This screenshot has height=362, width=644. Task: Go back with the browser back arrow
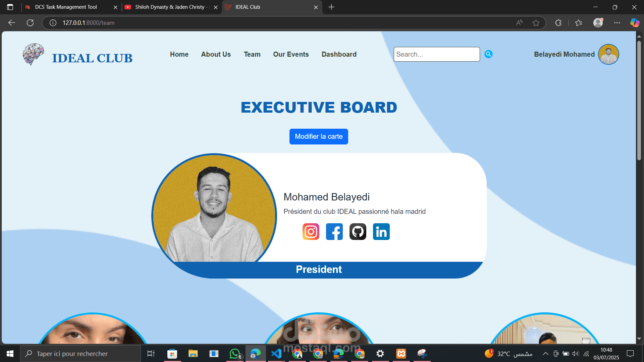click(12, 23)
